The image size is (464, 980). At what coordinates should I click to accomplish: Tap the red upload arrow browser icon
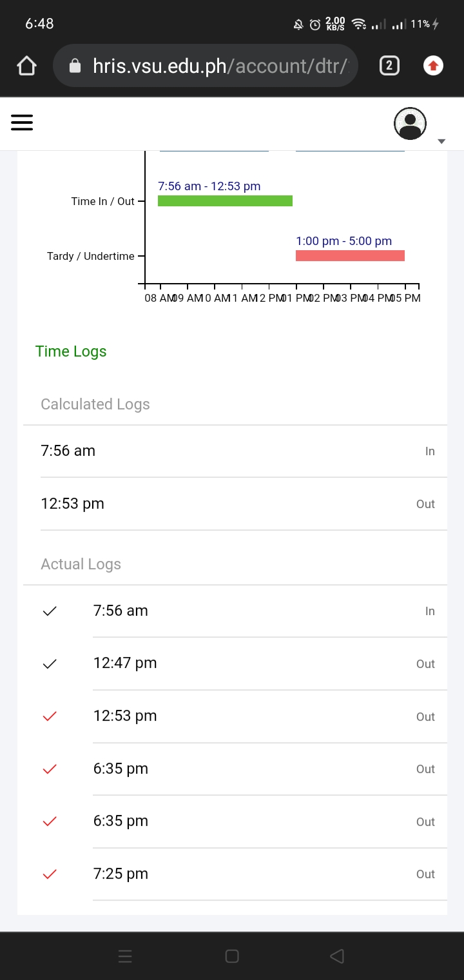tap(433, 66)
